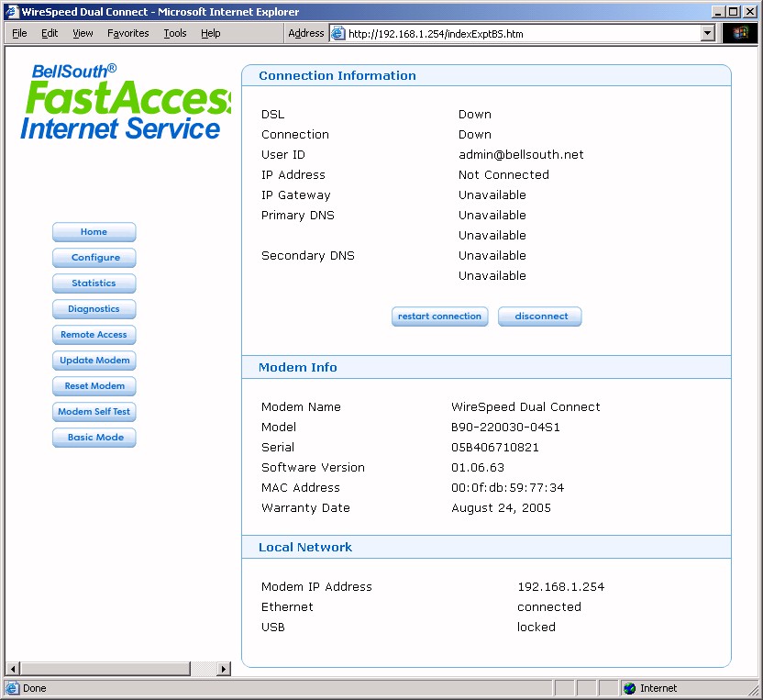Click the Internet zone globe icon in the status bar
This screenshot has height=700, width=763.
(630, 688)
